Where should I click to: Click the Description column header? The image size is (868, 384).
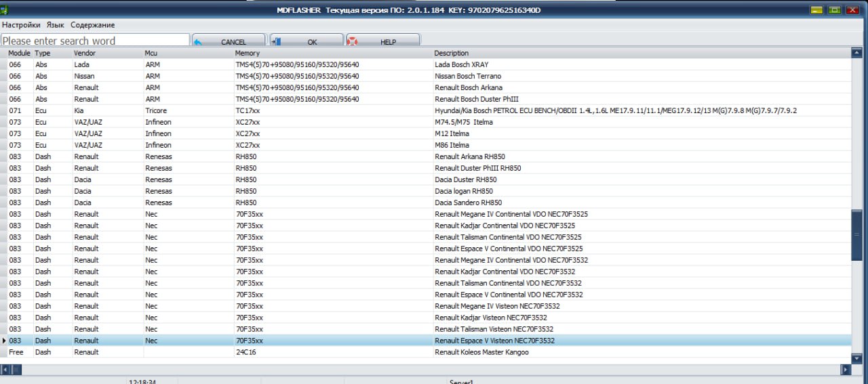point(452,53)
